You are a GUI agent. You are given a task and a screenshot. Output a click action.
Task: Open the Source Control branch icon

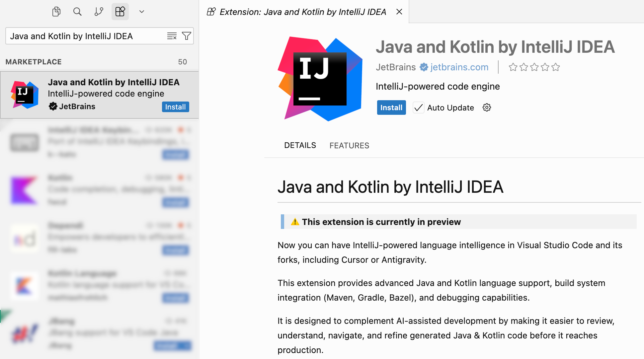coord(99,12)
